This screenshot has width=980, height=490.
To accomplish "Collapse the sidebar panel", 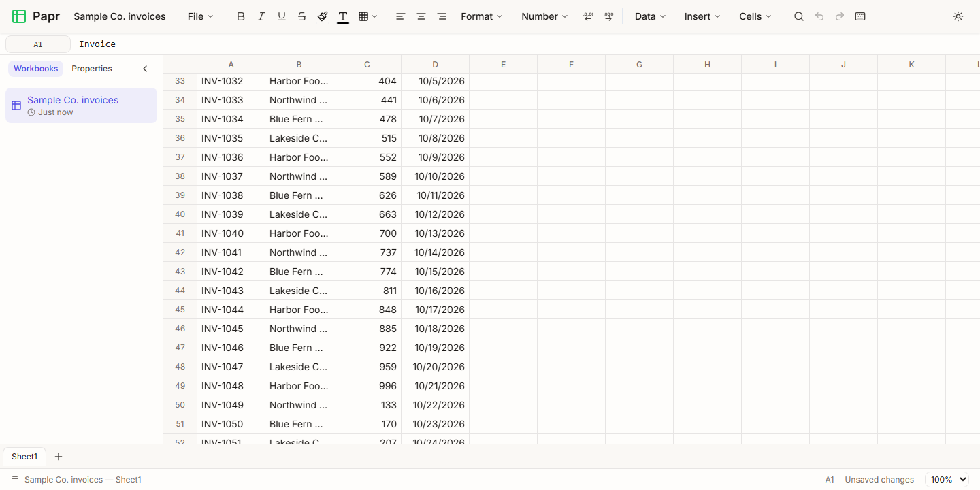I will tap(145, 69).
